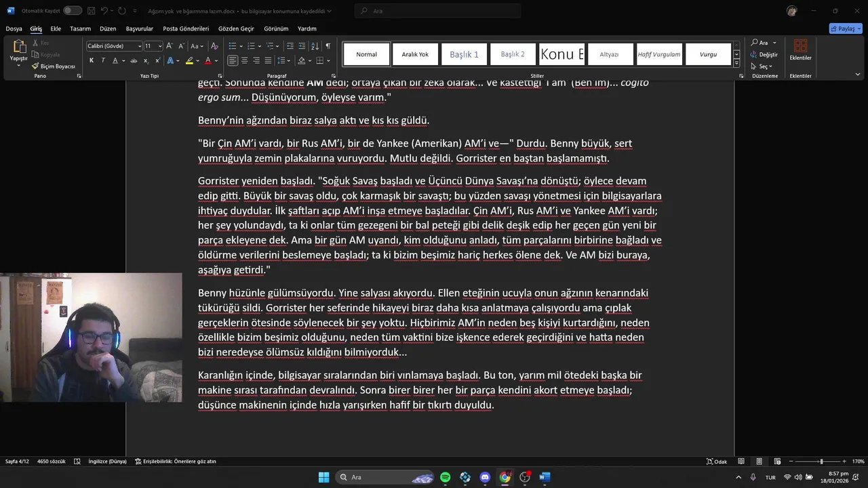Switch to the Görünüm tab
Image resolution: width=868 pixels, height=488 pixels.
[x=276, y=28]
